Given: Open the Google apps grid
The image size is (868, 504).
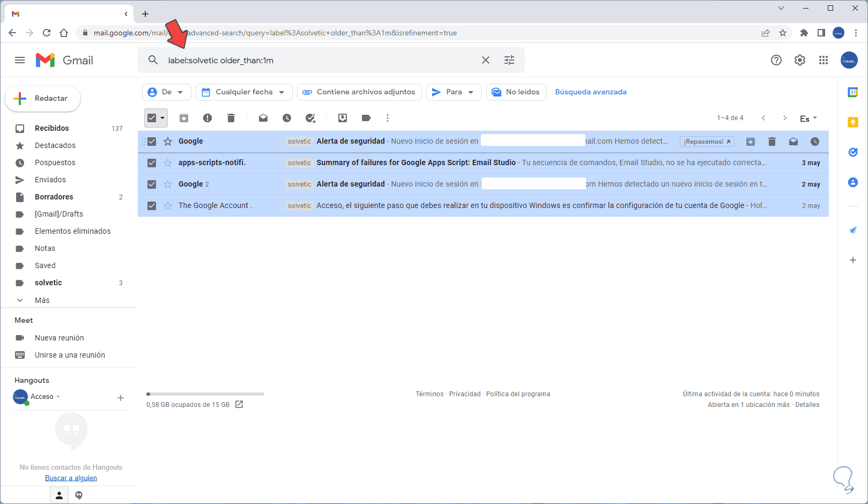Looking at the screenshot, I should pos(824,60).
